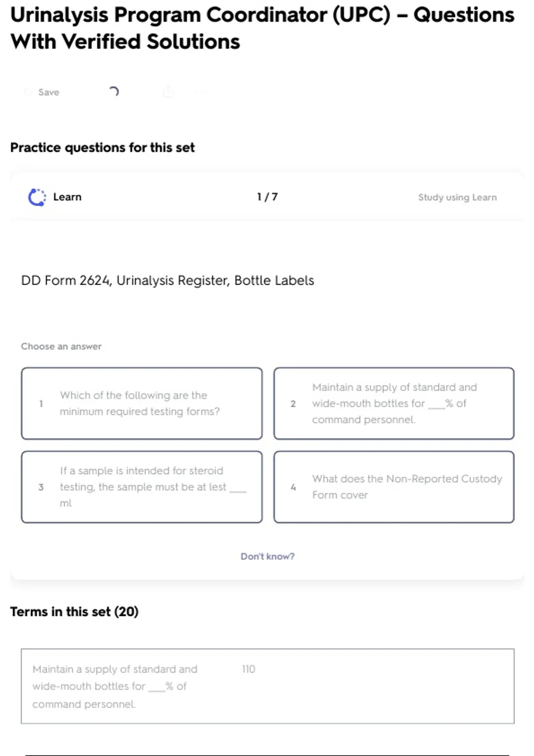This screenshot has width=534, height=756.
Task: Click the Learn mode circular icon
Action: pyautogui.click(x=37, y=197)
